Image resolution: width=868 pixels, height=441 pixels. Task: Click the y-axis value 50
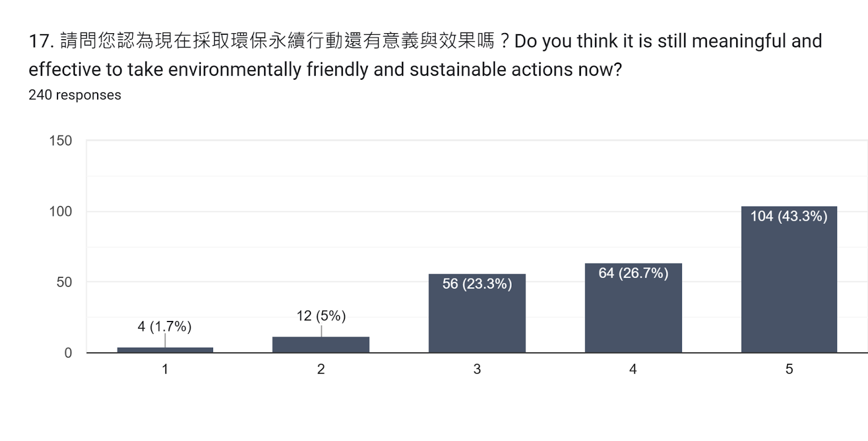click(x=64, y=282)
